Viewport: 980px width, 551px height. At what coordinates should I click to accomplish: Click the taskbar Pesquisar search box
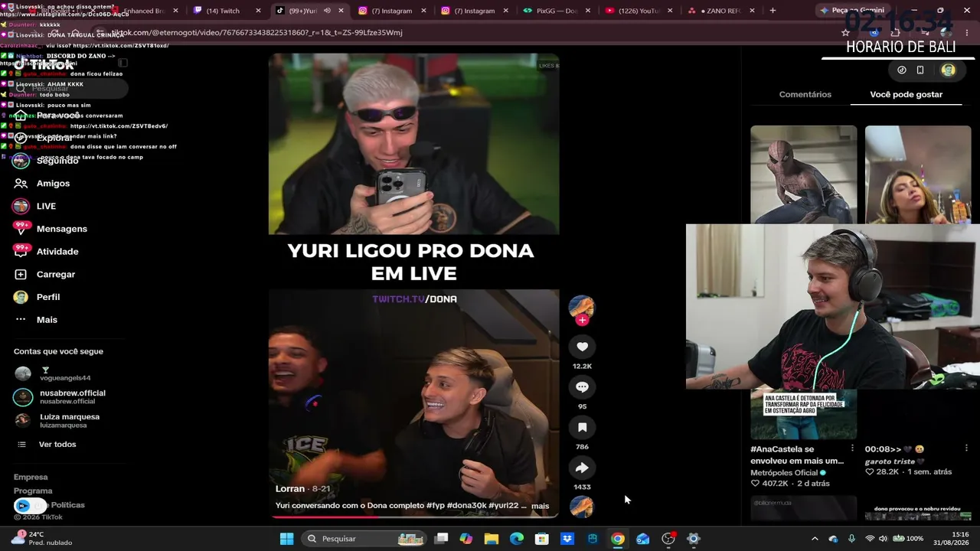364,539
